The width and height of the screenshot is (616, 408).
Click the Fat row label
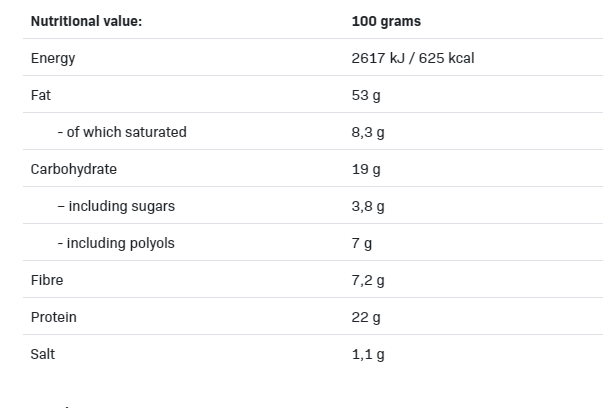[41, 95]
